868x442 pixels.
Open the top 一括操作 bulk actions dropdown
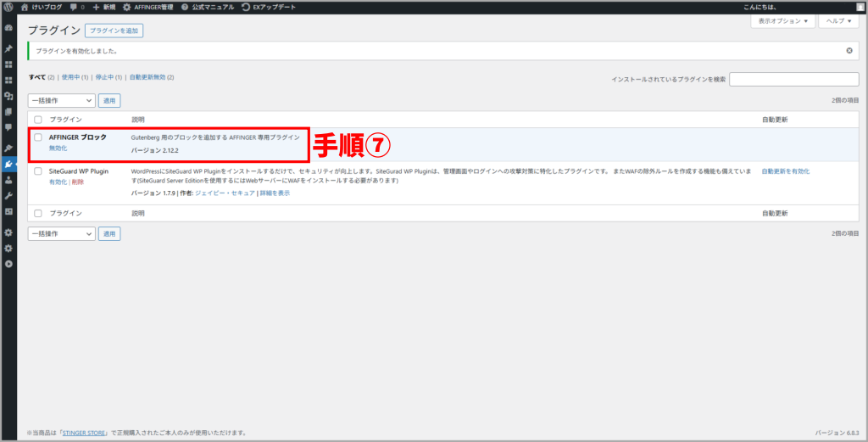(61, 100)
